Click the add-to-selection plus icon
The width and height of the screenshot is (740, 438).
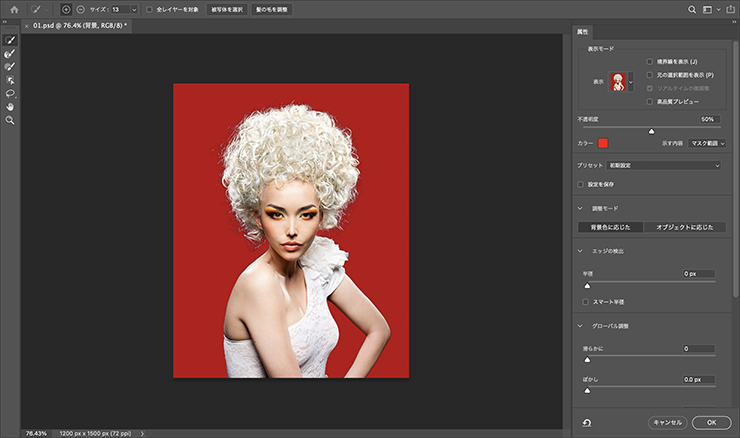coord(66,9)
